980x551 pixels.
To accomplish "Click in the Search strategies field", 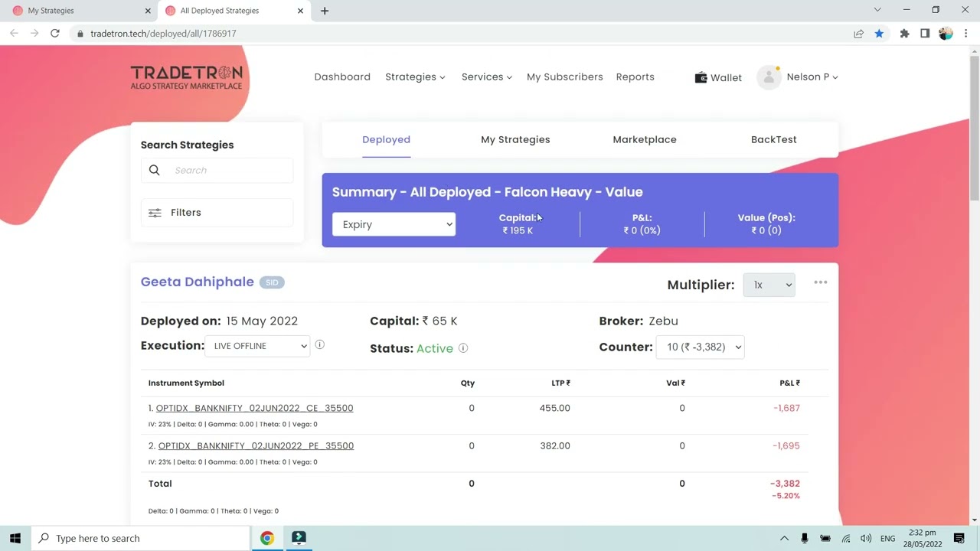I will 217,170.
